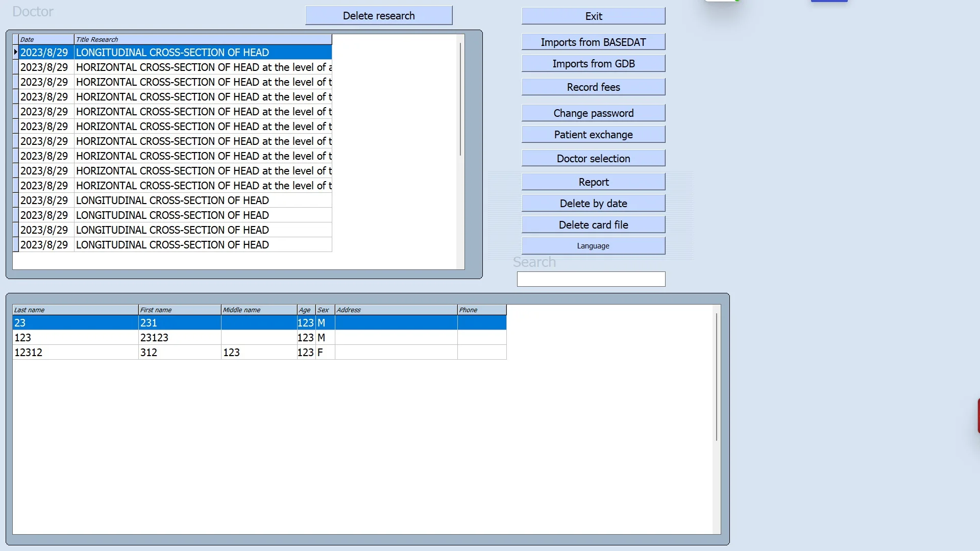Open the Language settings button
This screenshot has width=980, height=551.
coord(593,245)
